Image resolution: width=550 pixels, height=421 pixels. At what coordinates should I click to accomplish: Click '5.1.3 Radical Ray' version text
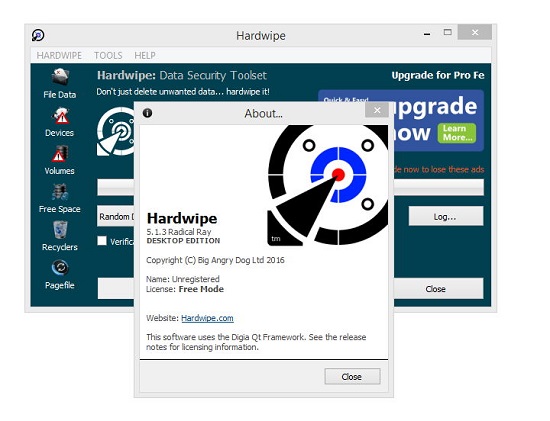click(x=179, y=232)
